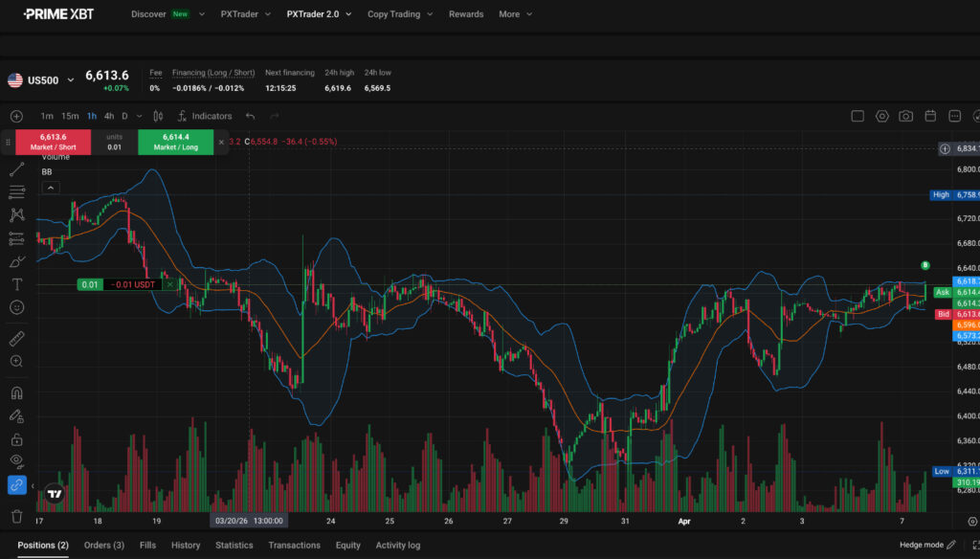
Task: Switch to the Orders tab
Action: click(x=103, y=545)
